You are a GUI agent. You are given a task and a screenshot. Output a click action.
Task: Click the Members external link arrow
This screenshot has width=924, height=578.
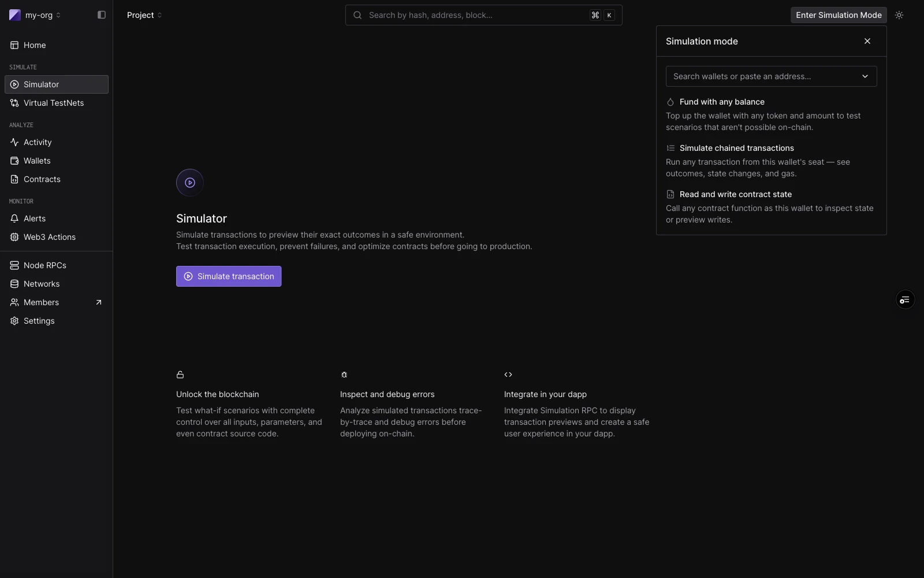pos(99,302)
